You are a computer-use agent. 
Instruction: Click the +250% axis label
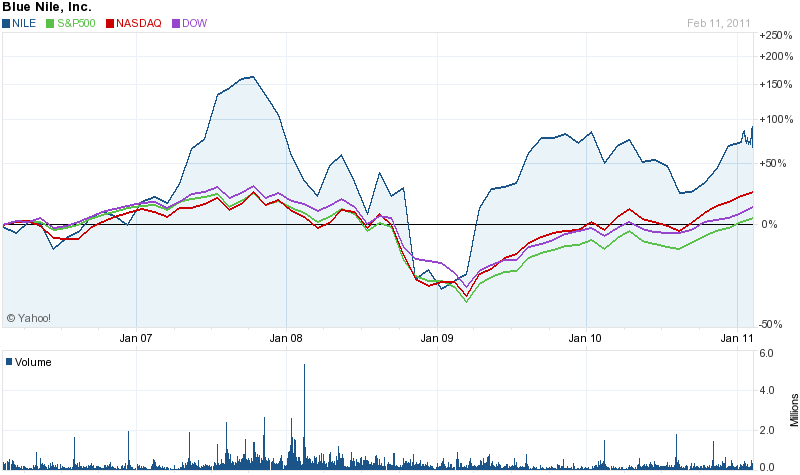click(776, 36)
